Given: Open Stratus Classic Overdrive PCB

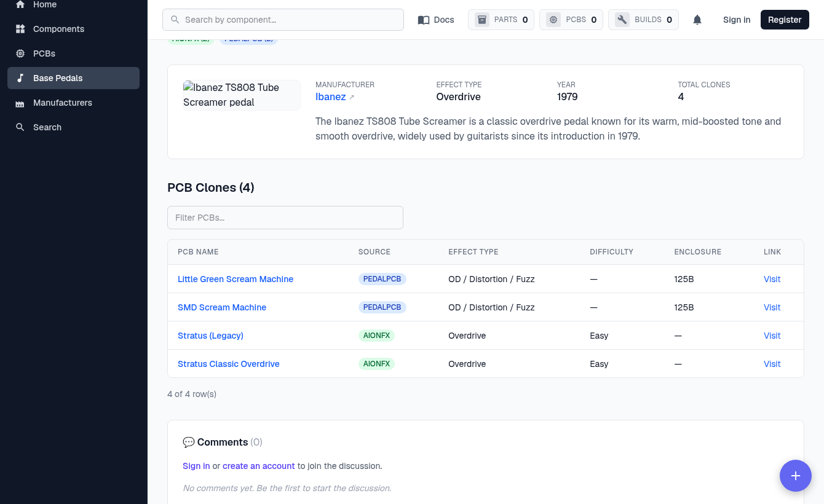Looking at the screenshot, I should coord(229,364).
